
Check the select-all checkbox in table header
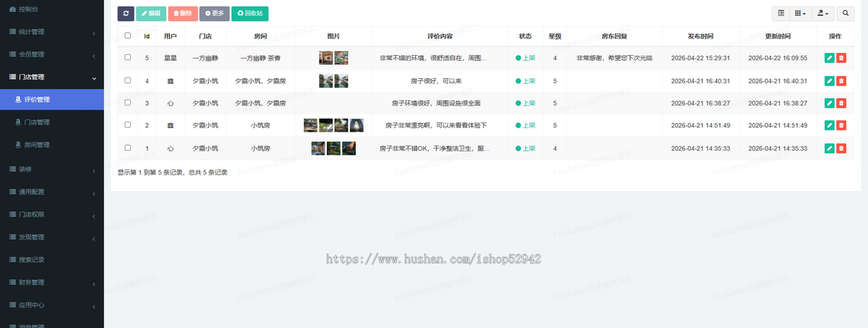(128, 35)
